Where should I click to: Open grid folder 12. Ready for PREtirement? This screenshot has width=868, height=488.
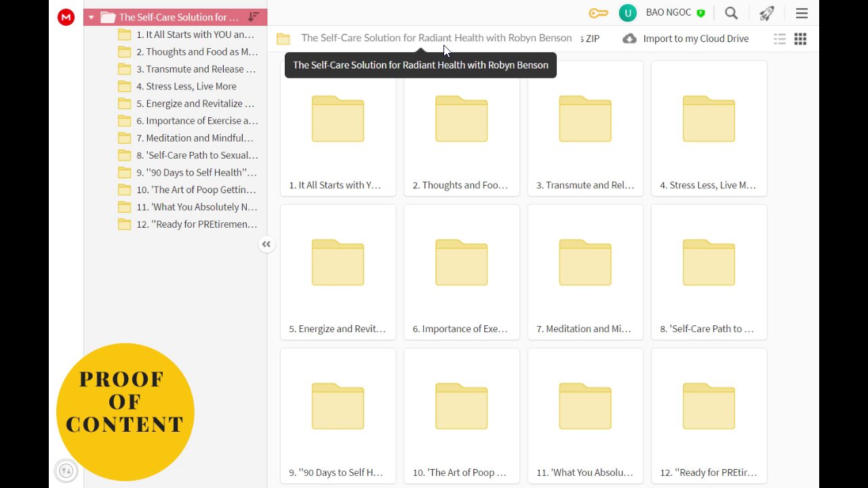coord(709,415)
